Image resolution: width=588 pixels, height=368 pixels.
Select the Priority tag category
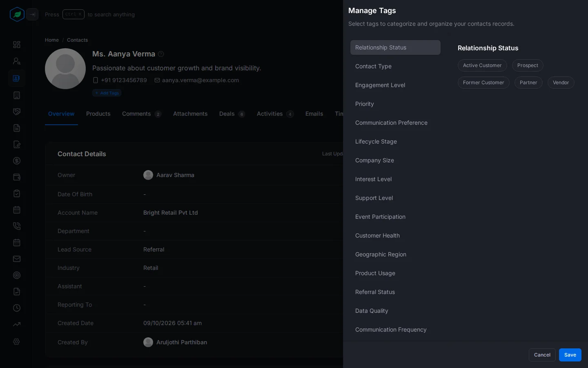[395, 104]
